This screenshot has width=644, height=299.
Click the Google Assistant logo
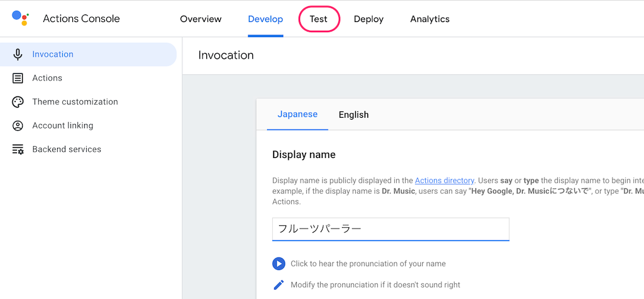(20, 18)
